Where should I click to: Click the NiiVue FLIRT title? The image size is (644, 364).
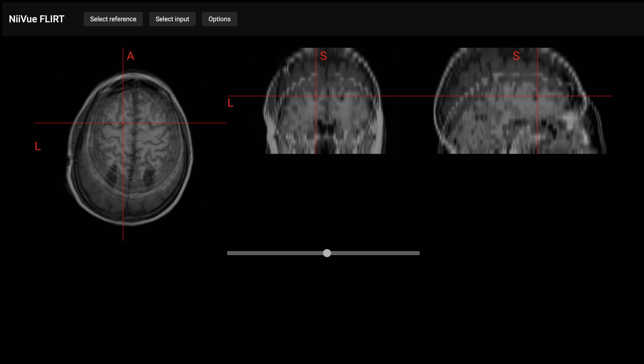pyautogui.click(x=37, y=19)
